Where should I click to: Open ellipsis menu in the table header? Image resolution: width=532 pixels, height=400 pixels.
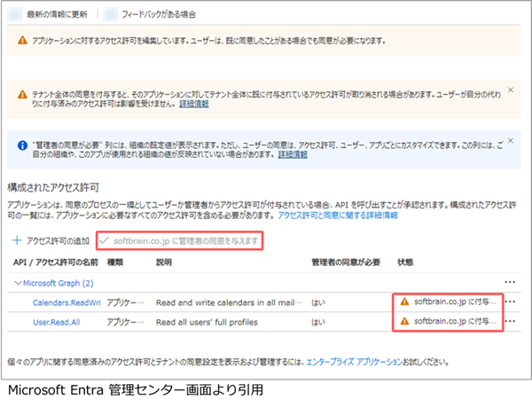[x=509, y=262]
